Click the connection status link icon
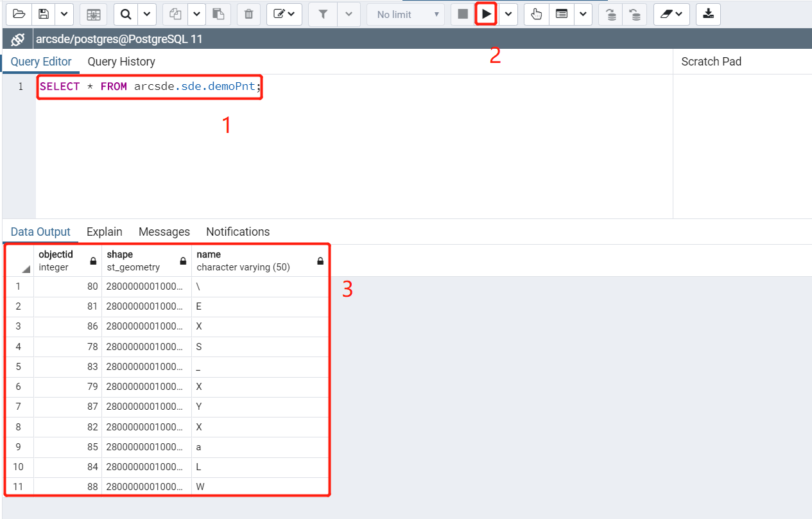Image resolution: width=812 pixels, height=519 pixels. point(17,39)
